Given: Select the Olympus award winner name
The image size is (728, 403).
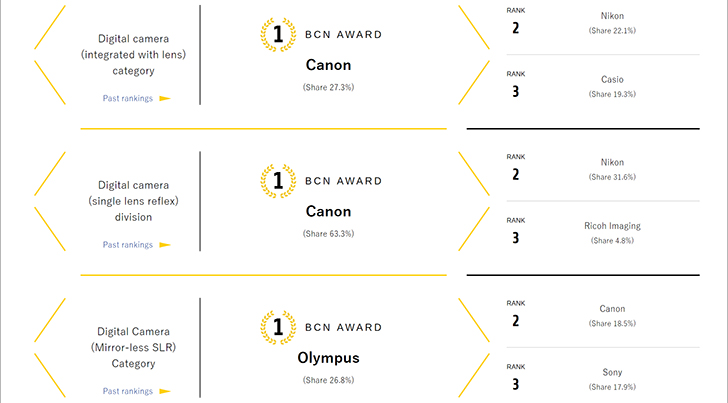Looking at the screenshot, I should pos(328,357).
